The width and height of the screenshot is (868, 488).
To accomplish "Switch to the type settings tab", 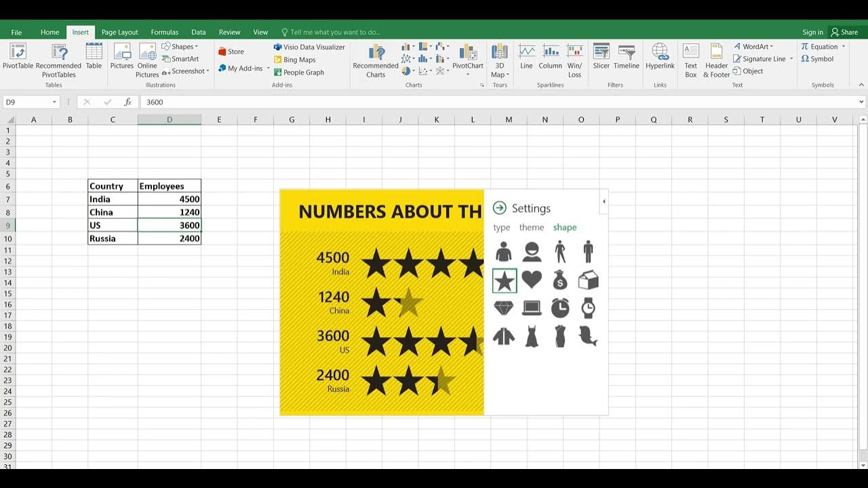I will [502, 228].
